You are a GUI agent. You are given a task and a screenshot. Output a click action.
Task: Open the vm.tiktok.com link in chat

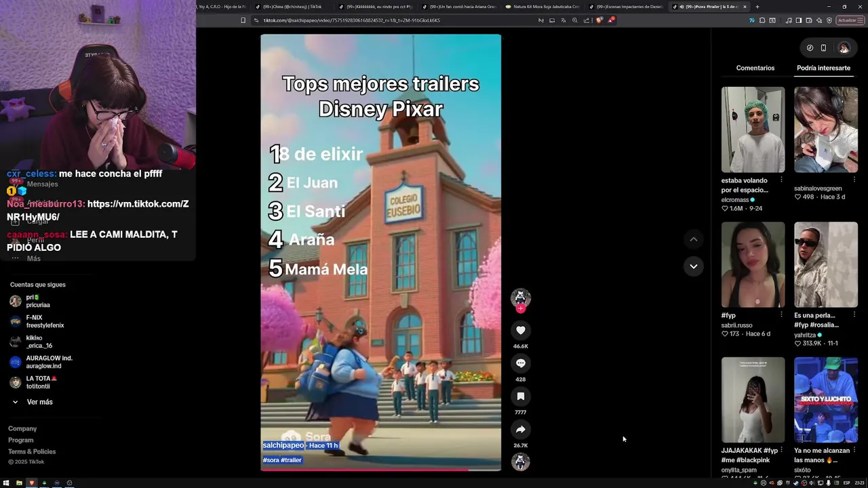tap(98, 210)
